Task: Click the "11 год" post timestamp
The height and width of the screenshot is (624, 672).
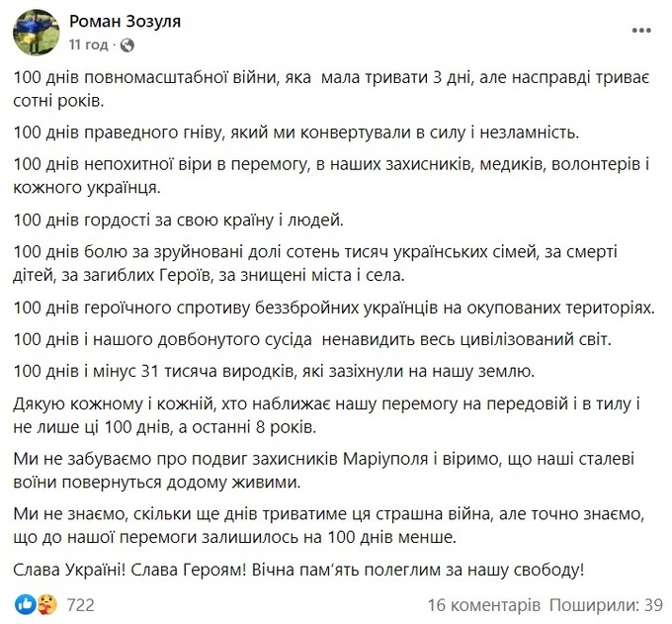Action: pyautogui.click(x=87, y=45)
